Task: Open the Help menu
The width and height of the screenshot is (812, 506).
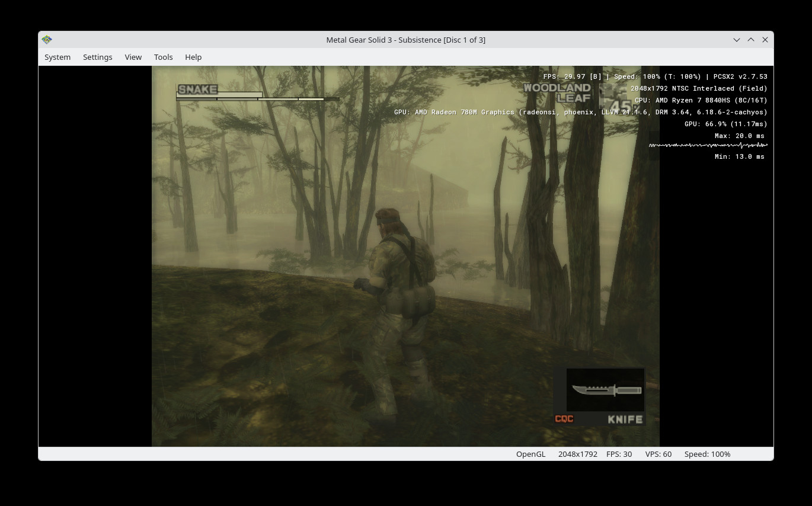Action: click(193, 57)
